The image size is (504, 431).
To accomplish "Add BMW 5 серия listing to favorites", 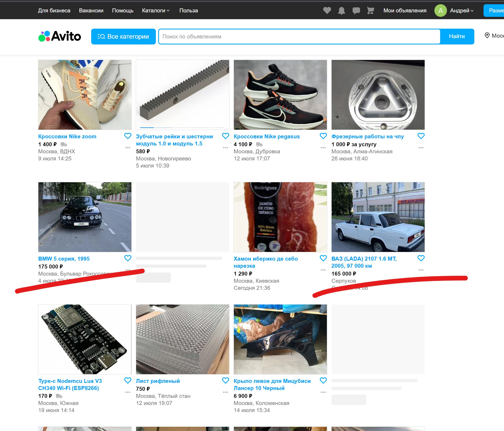I will coord(128,258).
